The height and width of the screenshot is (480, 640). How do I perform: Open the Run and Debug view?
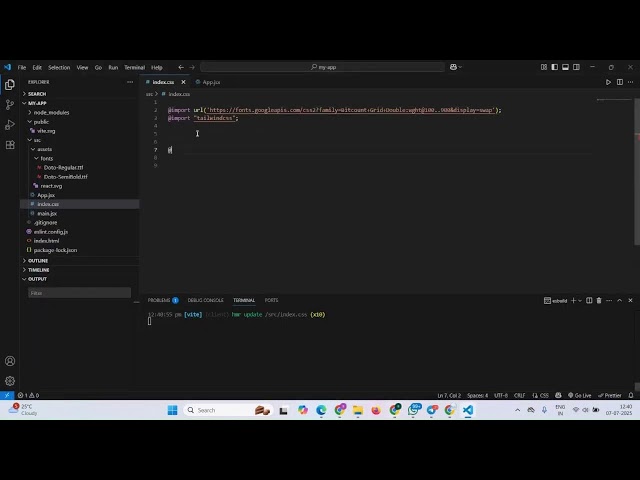pyautogui.click(x=10, y=124)
